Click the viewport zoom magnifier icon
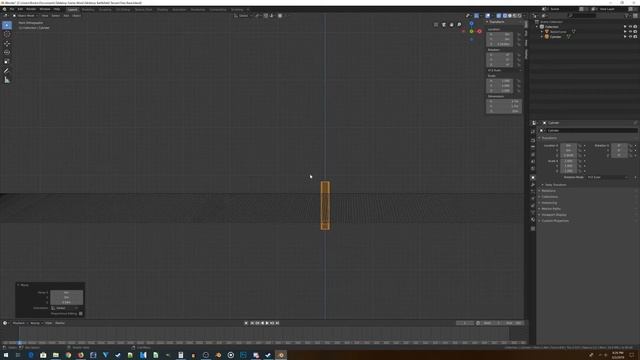 459,25
